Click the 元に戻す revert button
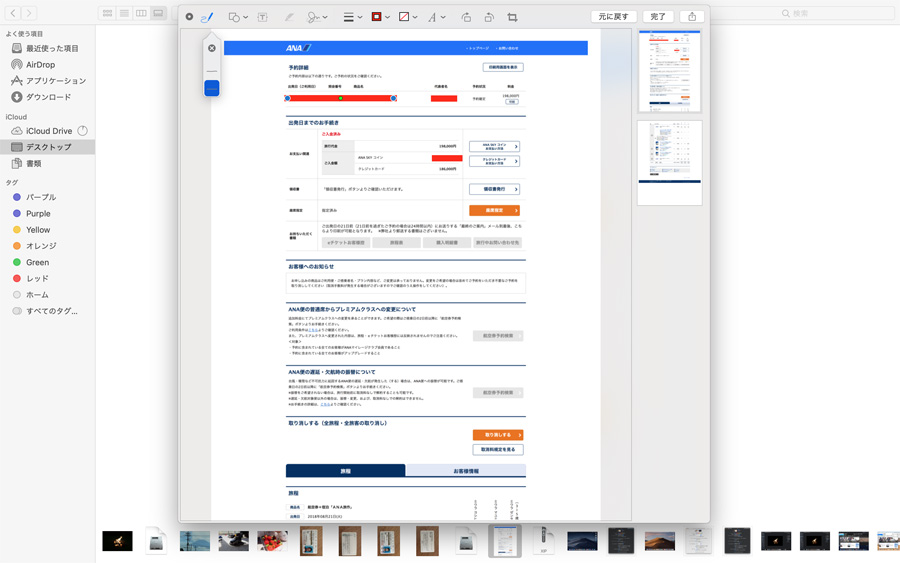Viewport: 900px width, 563px height. click(614, 17)
